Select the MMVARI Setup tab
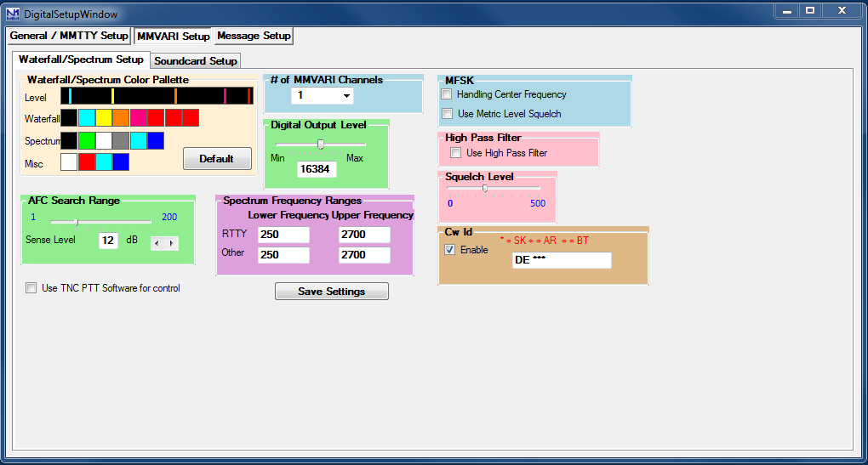This screenshot has height=465, width=868. [x=174, y=36]
